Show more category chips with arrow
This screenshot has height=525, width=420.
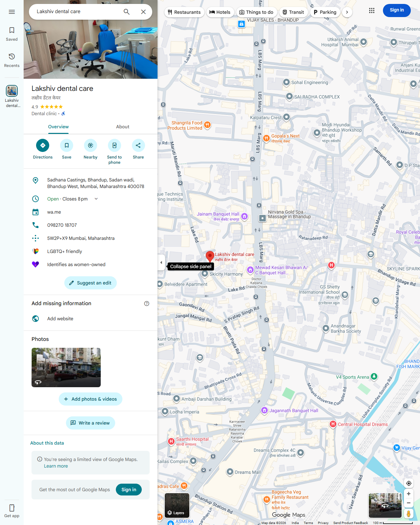(x=347, y=12)
